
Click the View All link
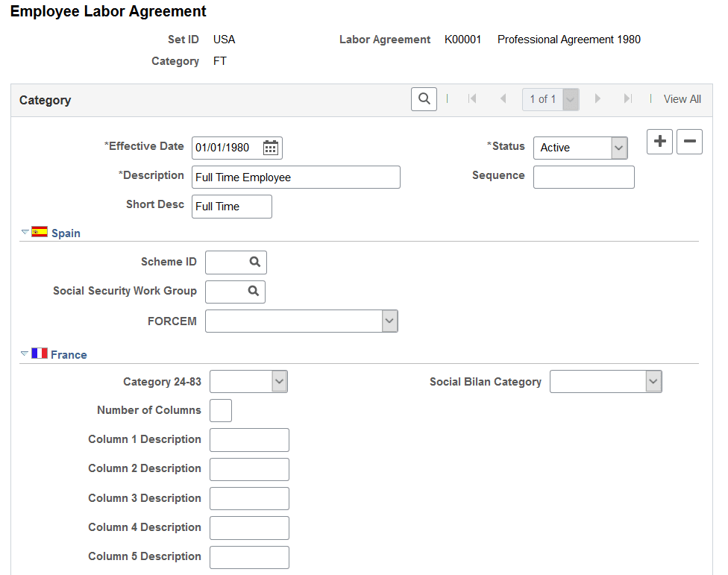point(682,98)
